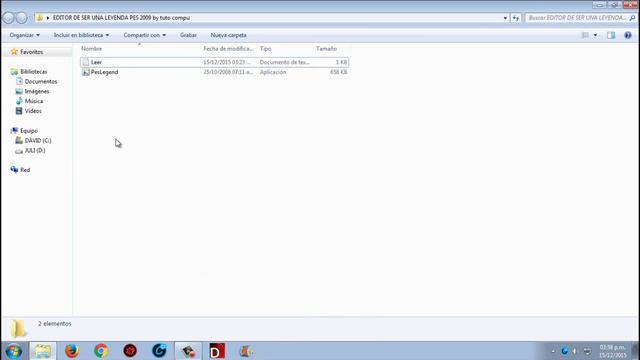
Task: Click the large folder icon in details pane
Action: click(18, 329)
